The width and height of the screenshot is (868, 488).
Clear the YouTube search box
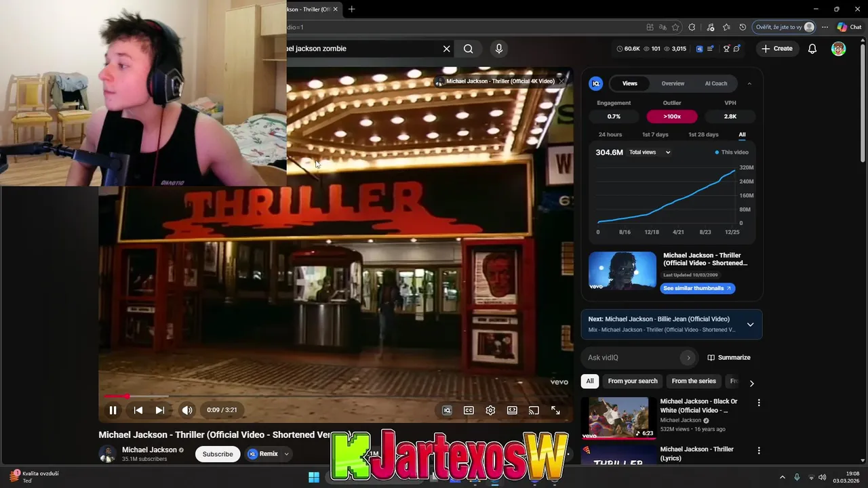pos(446,49)
